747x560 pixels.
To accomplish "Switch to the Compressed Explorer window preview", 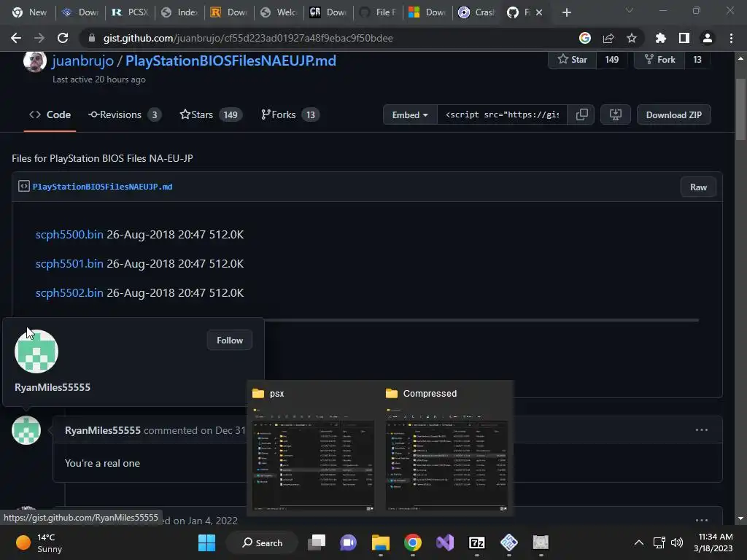I will click(446, 448).
